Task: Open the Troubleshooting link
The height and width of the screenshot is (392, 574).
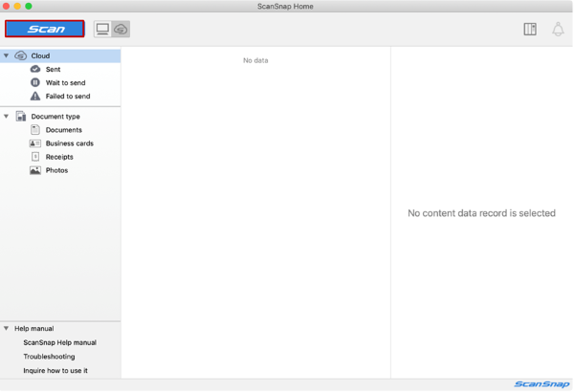Action: 49,357
